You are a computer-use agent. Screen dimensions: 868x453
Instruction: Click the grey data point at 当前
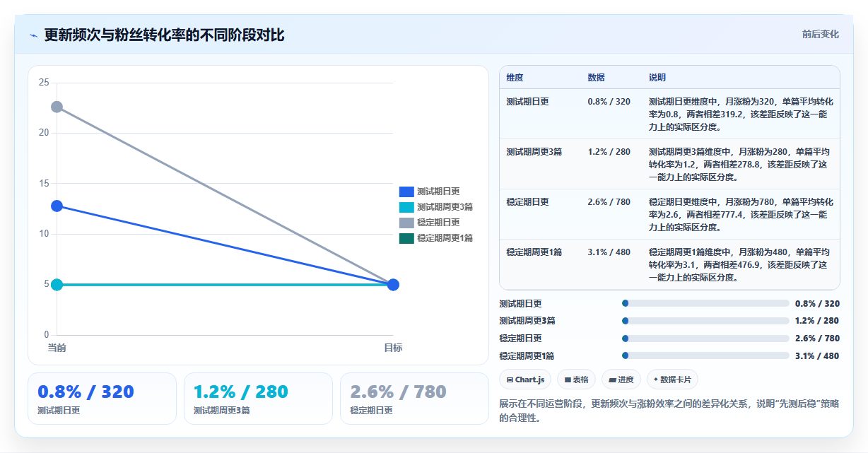pyautogui.click(x=57, y=107)
